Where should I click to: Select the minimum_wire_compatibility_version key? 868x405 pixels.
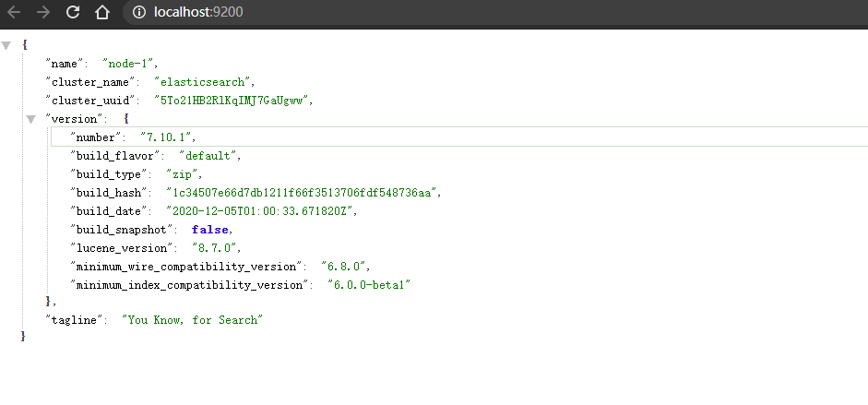pos(188,266)
